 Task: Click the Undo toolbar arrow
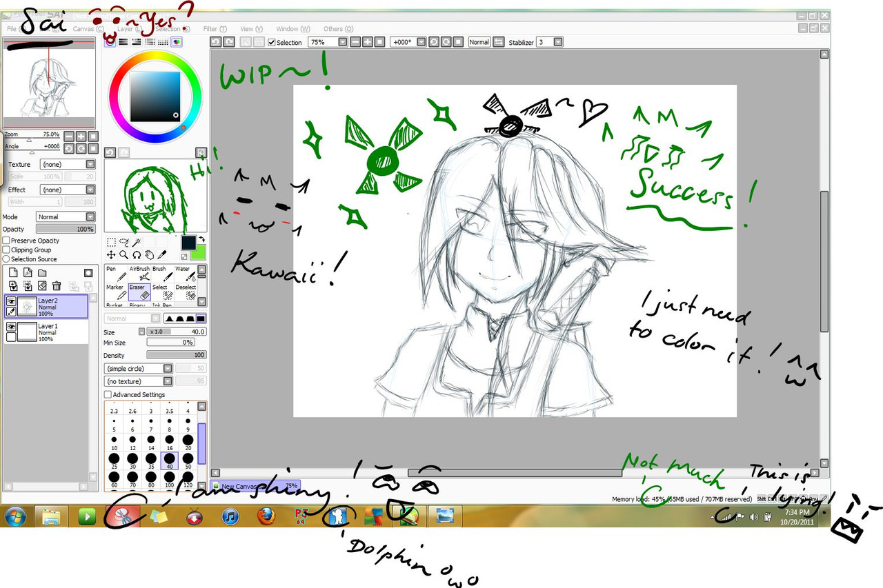215,42
